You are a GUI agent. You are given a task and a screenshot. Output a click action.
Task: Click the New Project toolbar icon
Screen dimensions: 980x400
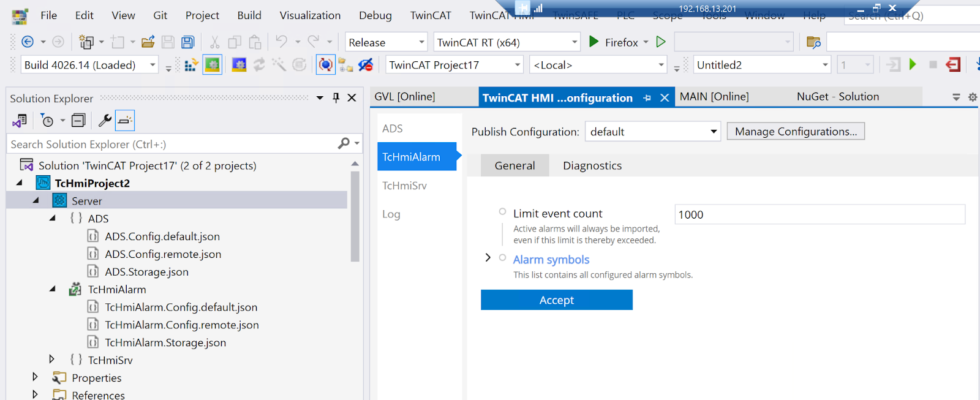pyautogui.click(x=86, y=42)
